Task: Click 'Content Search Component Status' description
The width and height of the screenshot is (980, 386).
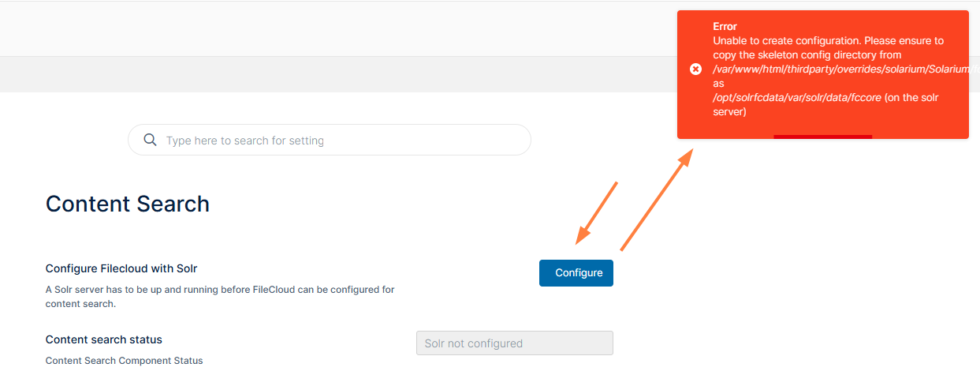Action: click(x=124, y=361)
